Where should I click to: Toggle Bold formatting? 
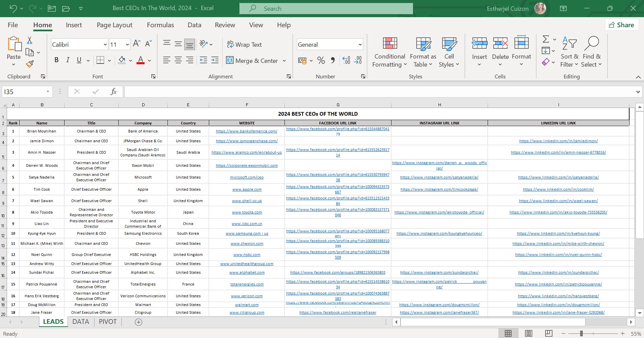(56, 60)
